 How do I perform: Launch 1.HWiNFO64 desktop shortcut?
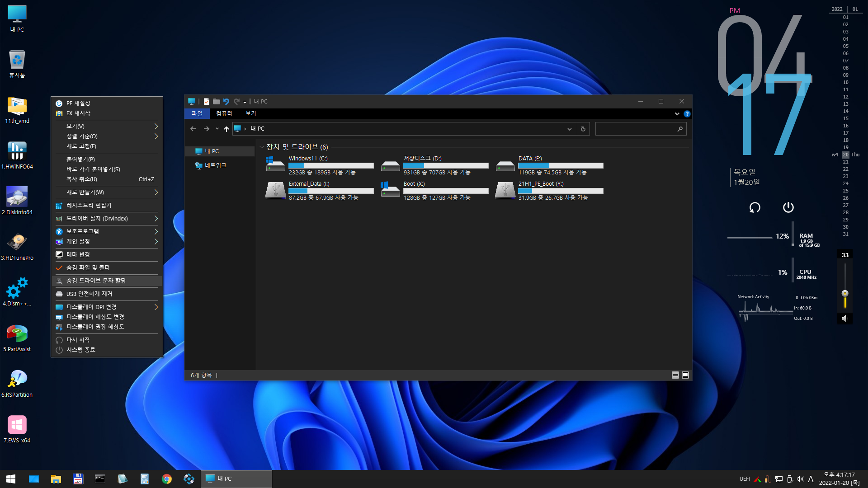(x=17, y=155)
